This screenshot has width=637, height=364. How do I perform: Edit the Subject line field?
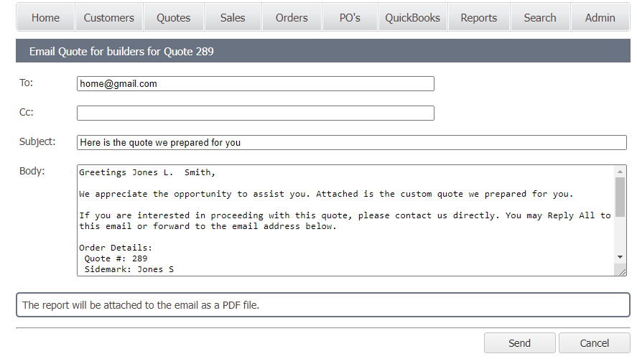(351, 143)
